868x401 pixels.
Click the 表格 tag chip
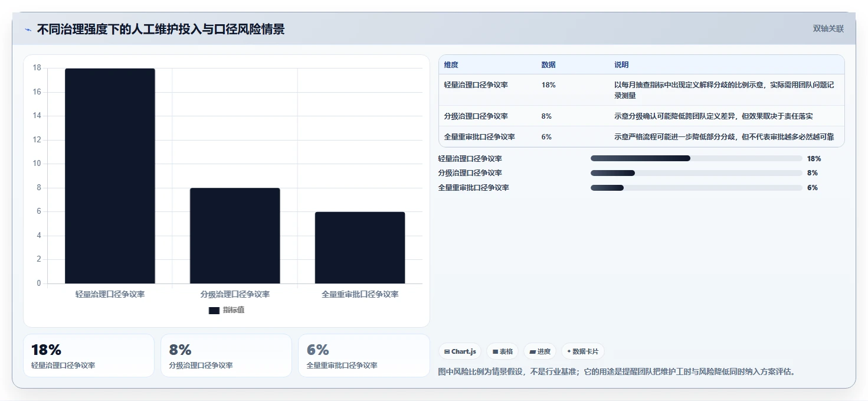click(x=502, y=351)
